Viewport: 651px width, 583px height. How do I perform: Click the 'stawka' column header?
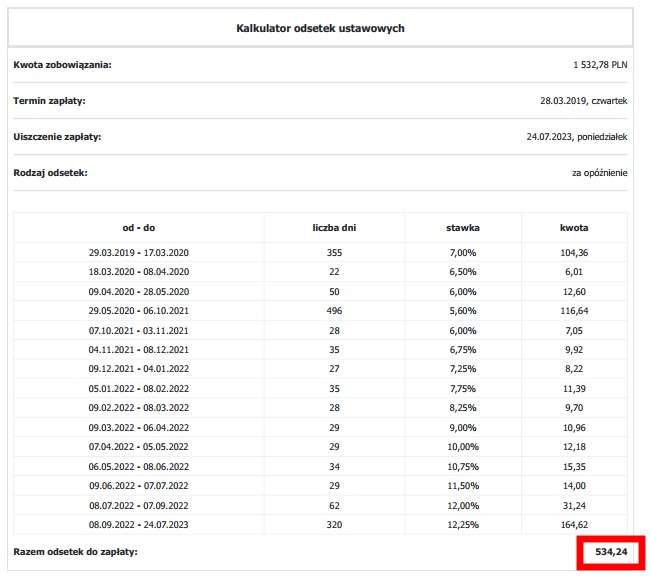coord(462,228)
